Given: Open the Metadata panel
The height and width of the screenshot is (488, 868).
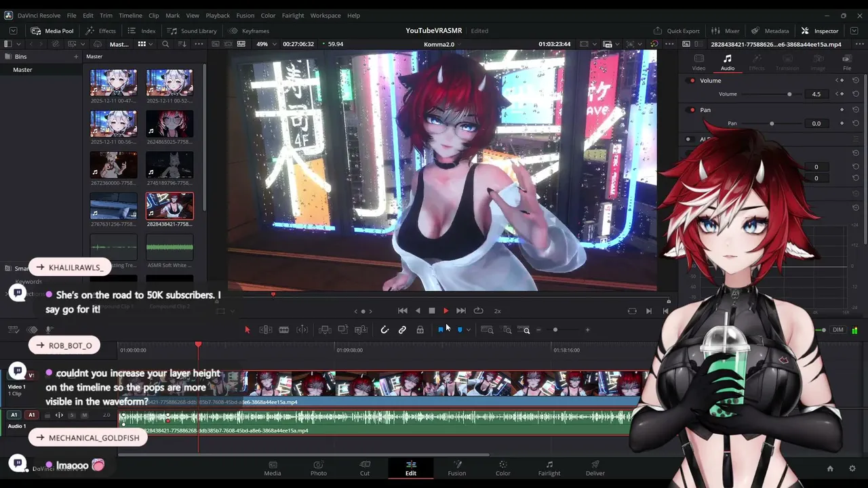Looking at the screenshot, I should (x=770, y=30).
